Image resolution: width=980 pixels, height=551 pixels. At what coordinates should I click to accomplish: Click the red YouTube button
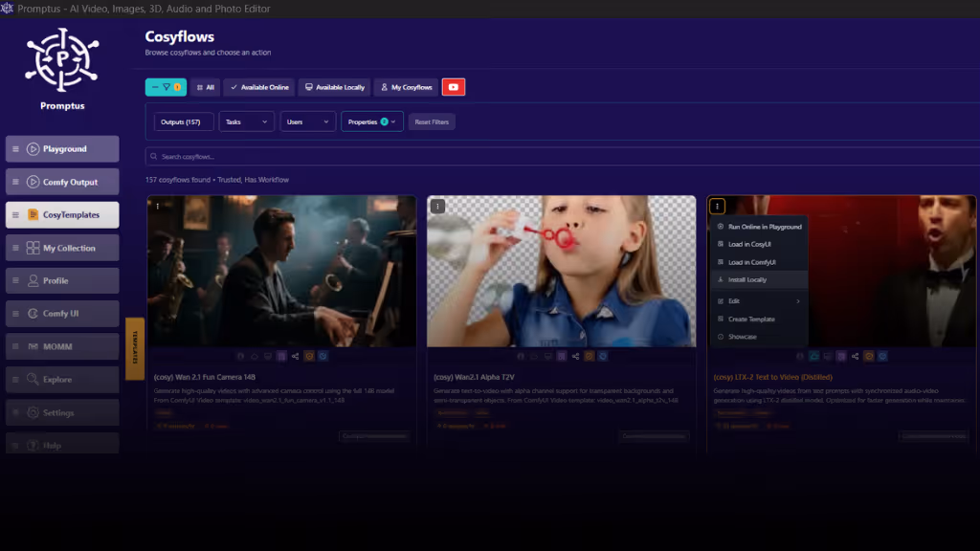click(453, 87)
